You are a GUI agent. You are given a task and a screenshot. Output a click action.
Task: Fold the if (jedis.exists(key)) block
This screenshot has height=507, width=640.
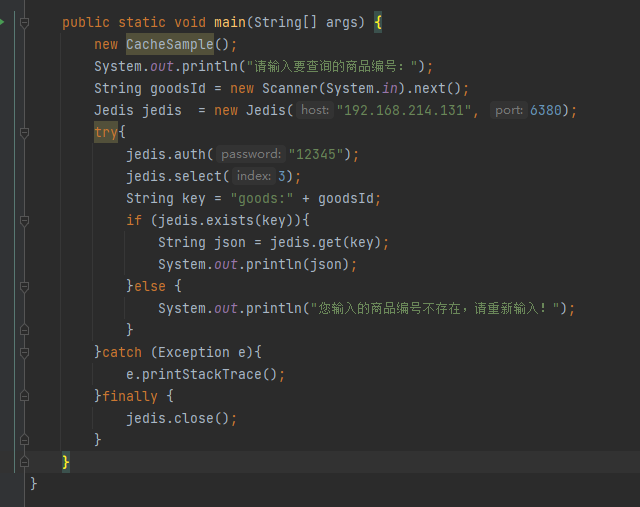24,220
